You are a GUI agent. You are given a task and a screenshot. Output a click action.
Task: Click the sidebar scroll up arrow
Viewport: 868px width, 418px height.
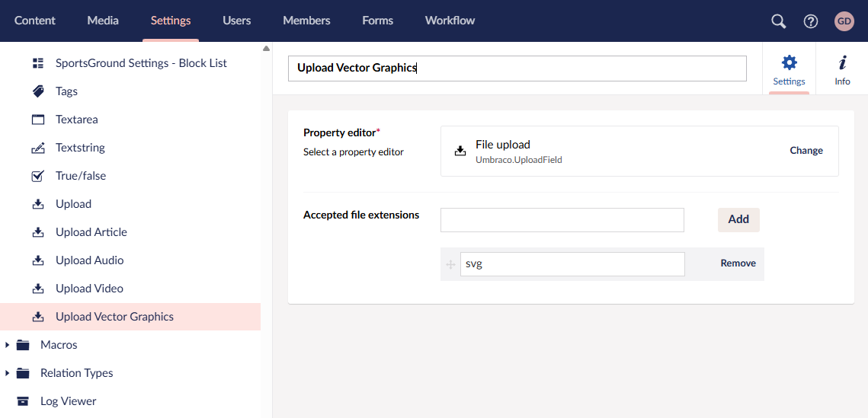[266, 49]
